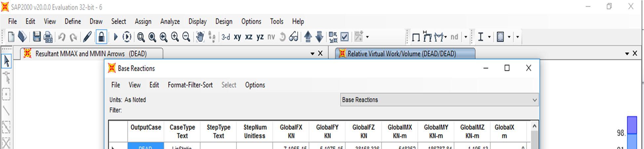Viewport: 644px width, 149px height.
Task: Show forces/stresses diagram icon
Action: 439,37
